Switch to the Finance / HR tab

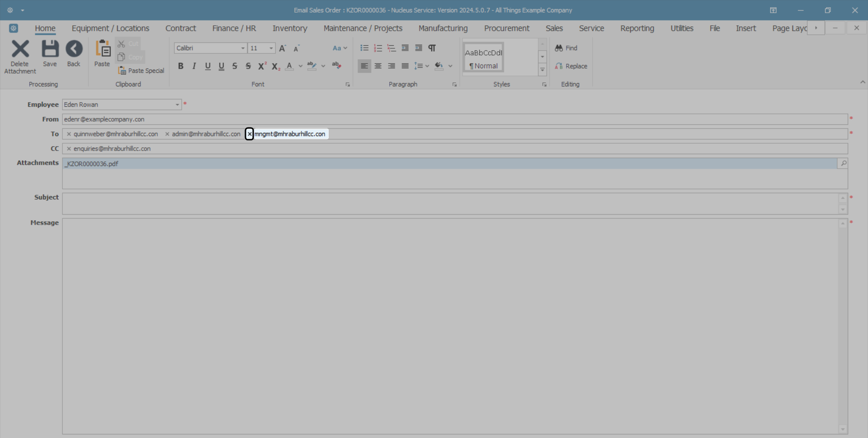[x=234, y=28]
